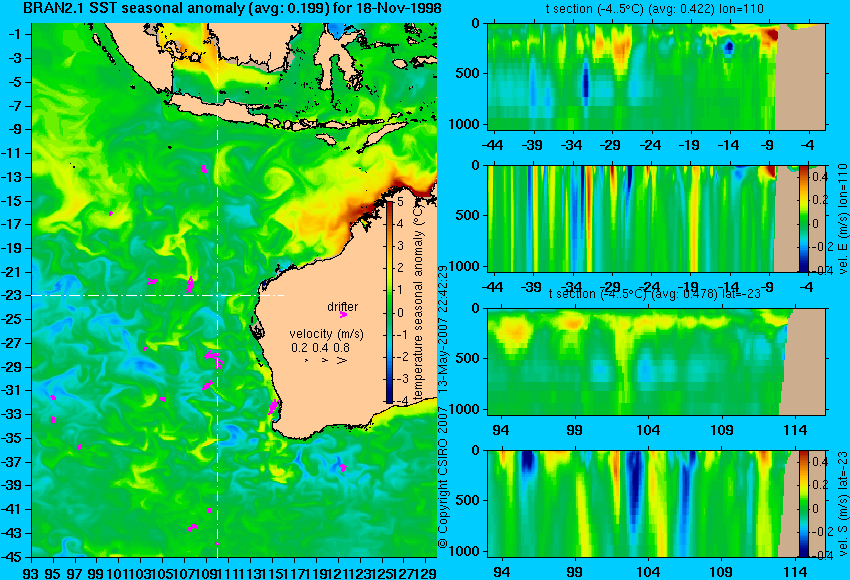Image resolution: width=850 pixels, height=580 pixels.
Task: Click the "drifter" legend label
Action: [343, 307]
